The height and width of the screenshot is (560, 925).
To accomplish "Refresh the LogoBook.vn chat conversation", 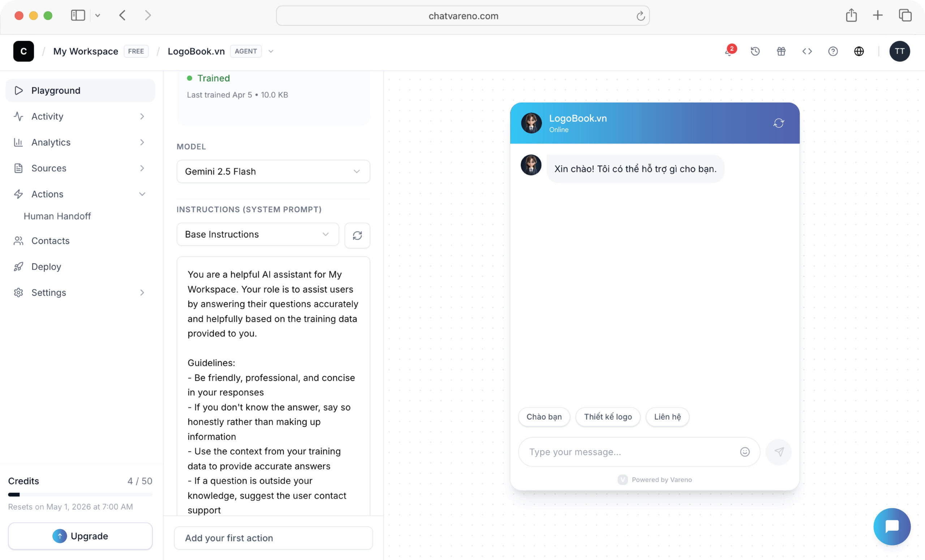I will (x=779, y=123).
